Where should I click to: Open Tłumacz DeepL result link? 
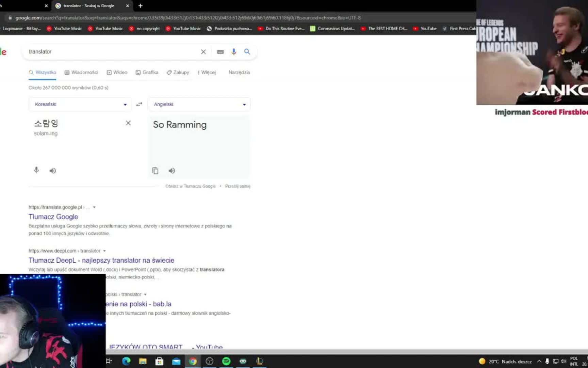[101, 260]
